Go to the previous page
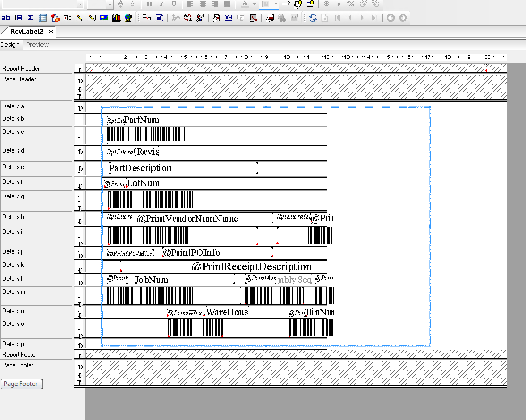 350,18
